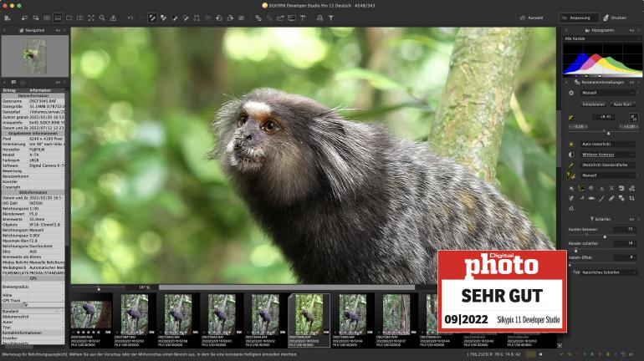Click the Blendenwert row F5.0
This screenshot has width=644, height=361.
coord(33,214)
